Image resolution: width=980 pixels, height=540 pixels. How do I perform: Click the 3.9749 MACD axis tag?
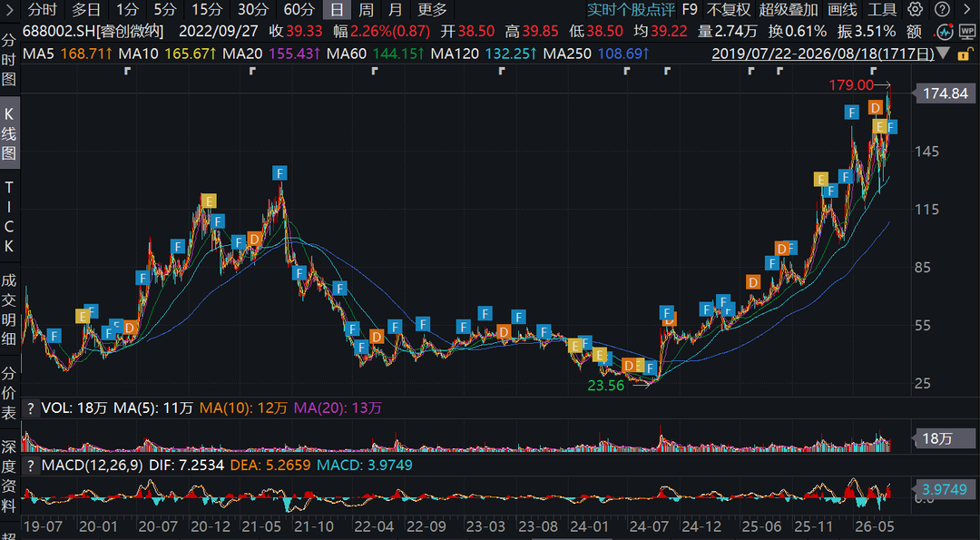click(x=946, y=489)
